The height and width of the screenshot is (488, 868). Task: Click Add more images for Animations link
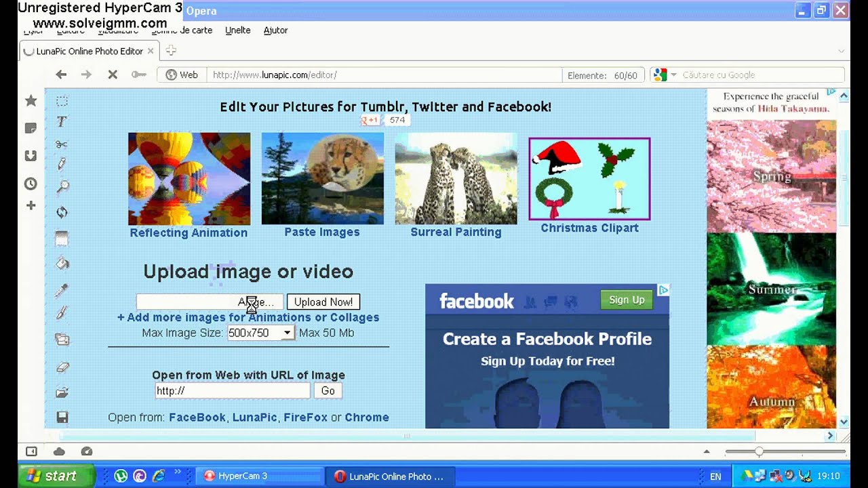point(248,317)
